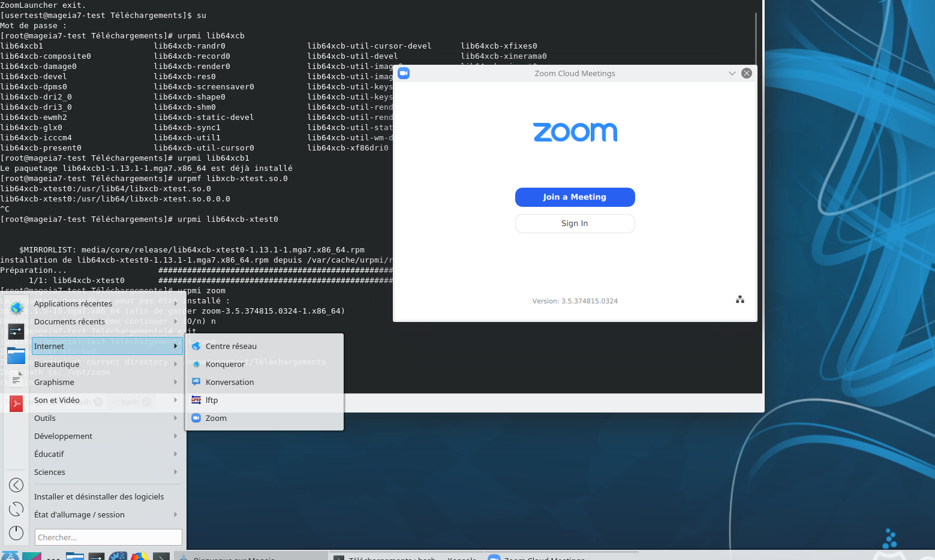Expand Graphisme category arrow
The image size is (935, 560).
176,382
